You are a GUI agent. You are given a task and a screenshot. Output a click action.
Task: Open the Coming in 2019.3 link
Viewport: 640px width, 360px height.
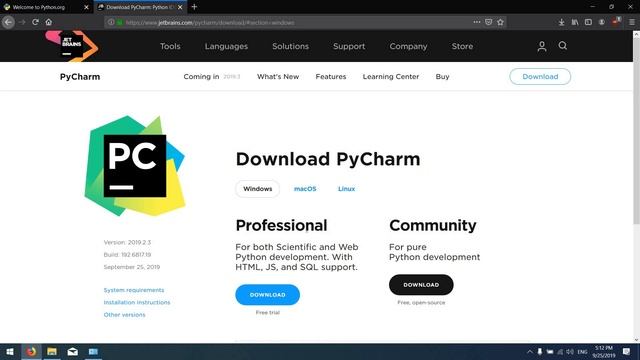pos(212,76)
